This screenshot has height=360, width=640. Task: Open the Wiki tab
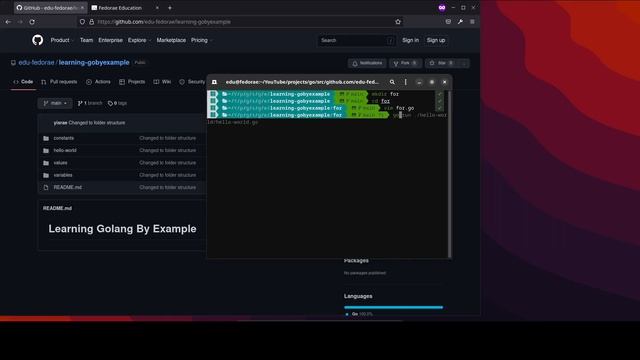click(x=162, y=82)
